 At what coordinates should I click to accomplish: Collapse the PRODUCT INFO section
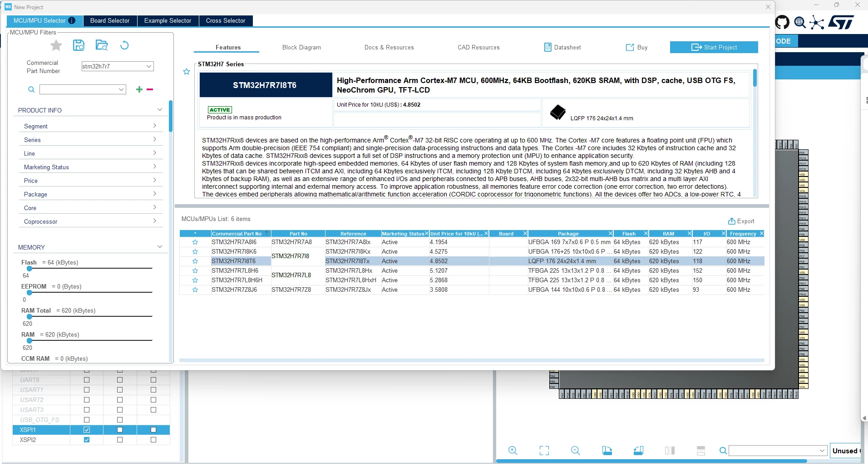point(160,110)
